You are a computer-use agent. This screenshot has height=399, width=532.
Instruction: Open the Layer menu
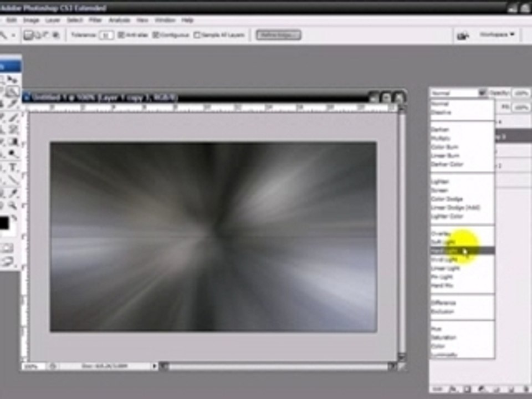pos(53,20)
